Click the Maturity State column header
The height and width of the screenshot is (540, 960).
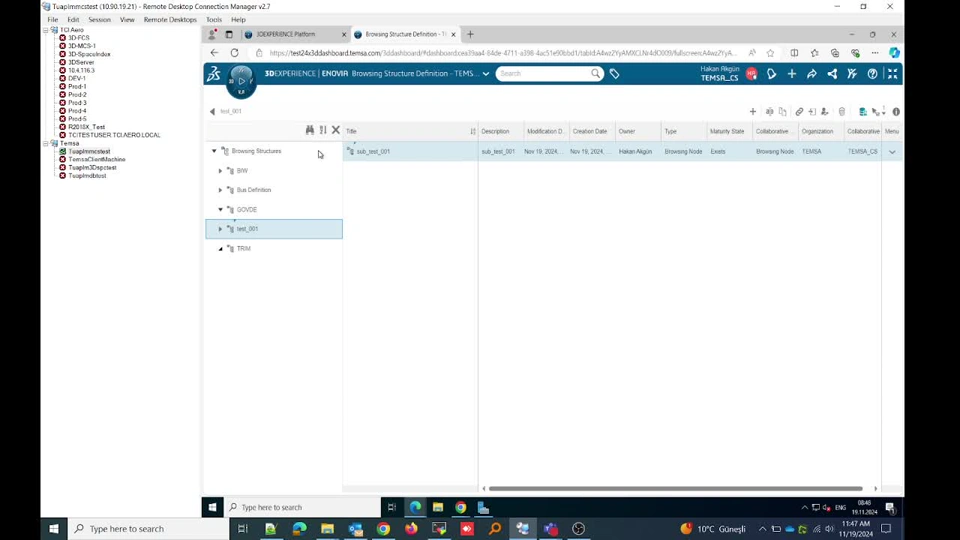pos(727,132)
